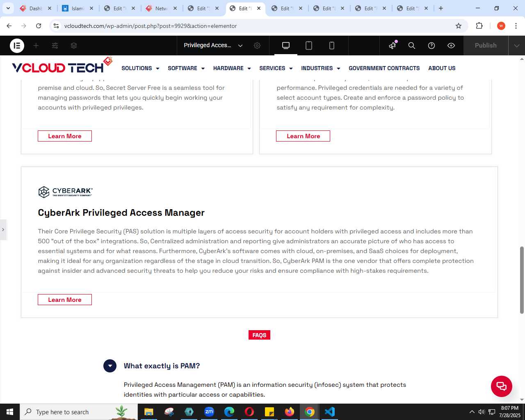Open the Elementor main menu logo
This screenshot has height=420, width=525.
tap(17, 46)
